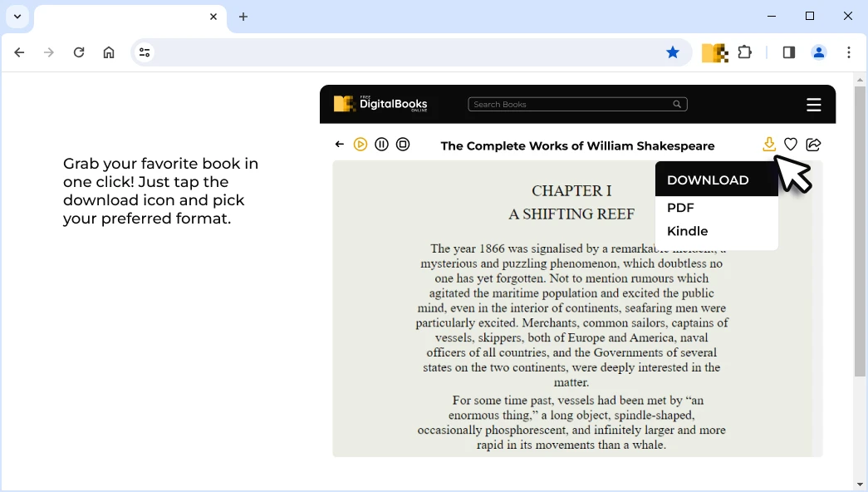Image resolution: width=868 pixels, height=492 pixels.
Task: Favorite the book with the heart icon
Action: [791, 145]
